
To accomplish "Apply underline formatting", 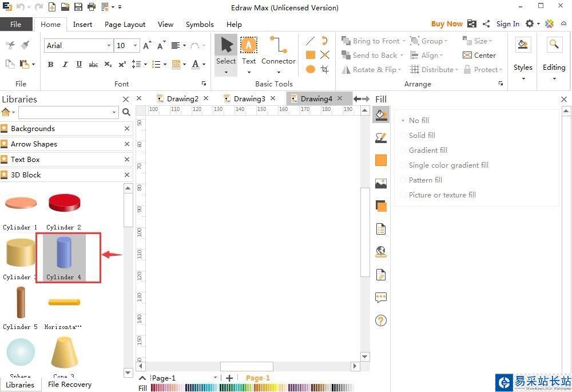I will click(x=79, y=64).
